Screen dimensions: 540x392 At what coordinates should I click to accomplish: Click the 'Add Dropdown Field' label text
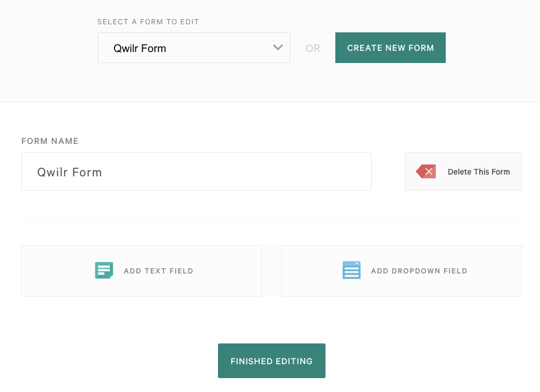[x=419, y=271]
